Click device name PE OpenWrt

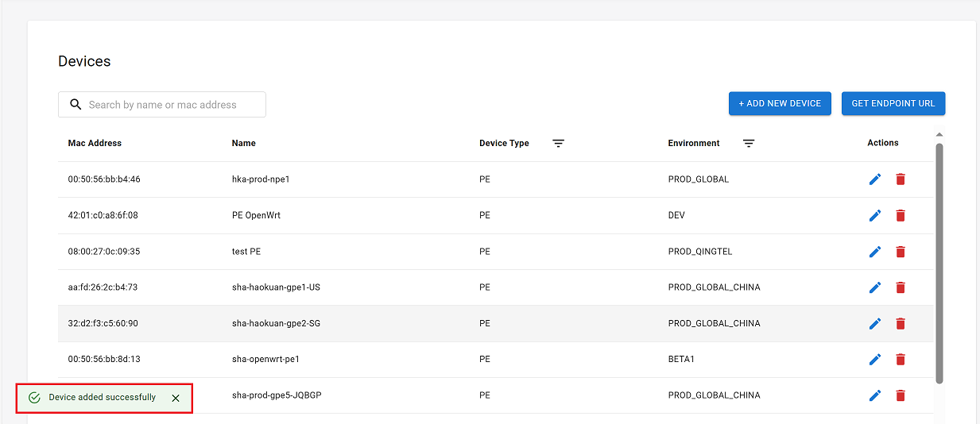[256, 215]
